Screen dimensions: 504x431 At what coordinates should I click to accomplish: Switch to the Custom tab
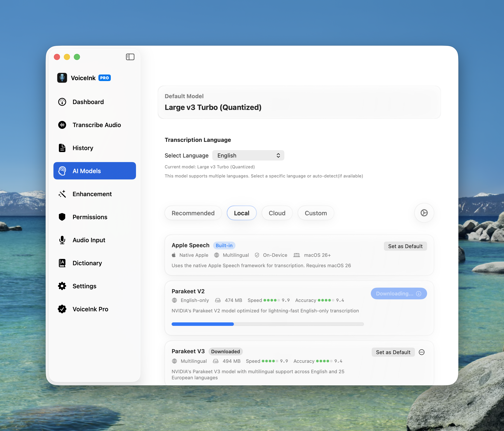coord(316,213)
